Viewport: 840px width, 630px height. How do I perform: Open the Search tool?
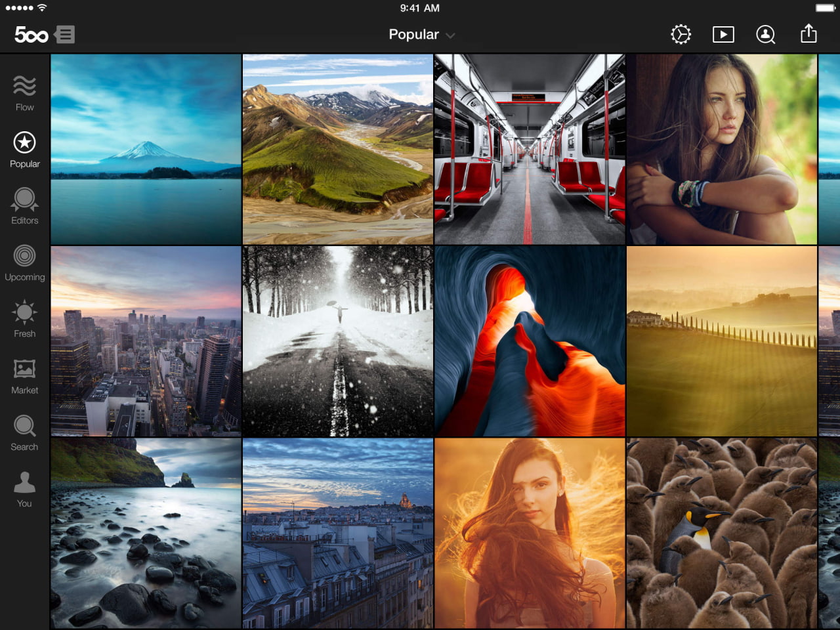(24, 430)
